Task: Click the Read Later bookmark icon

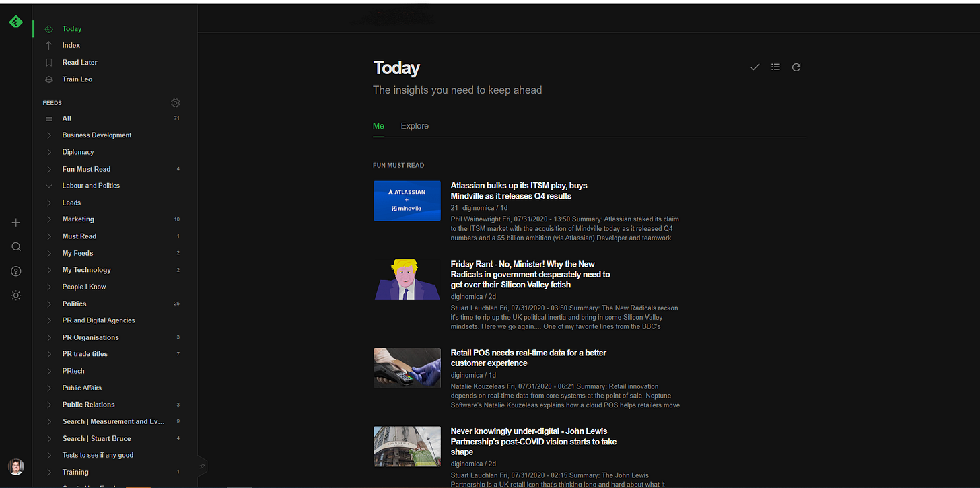Action: (x=48, y=63)
